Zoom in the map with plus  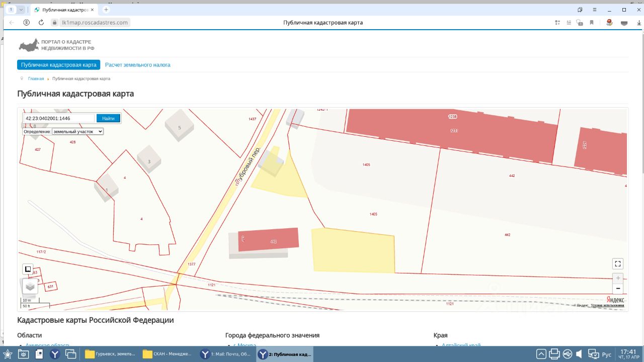point(618,278)
